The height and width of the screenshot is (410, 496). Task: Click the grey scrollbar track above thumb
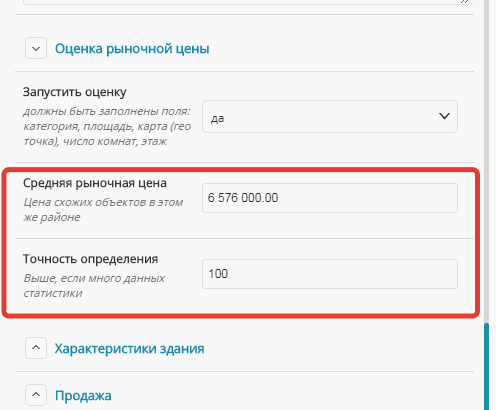487,160
